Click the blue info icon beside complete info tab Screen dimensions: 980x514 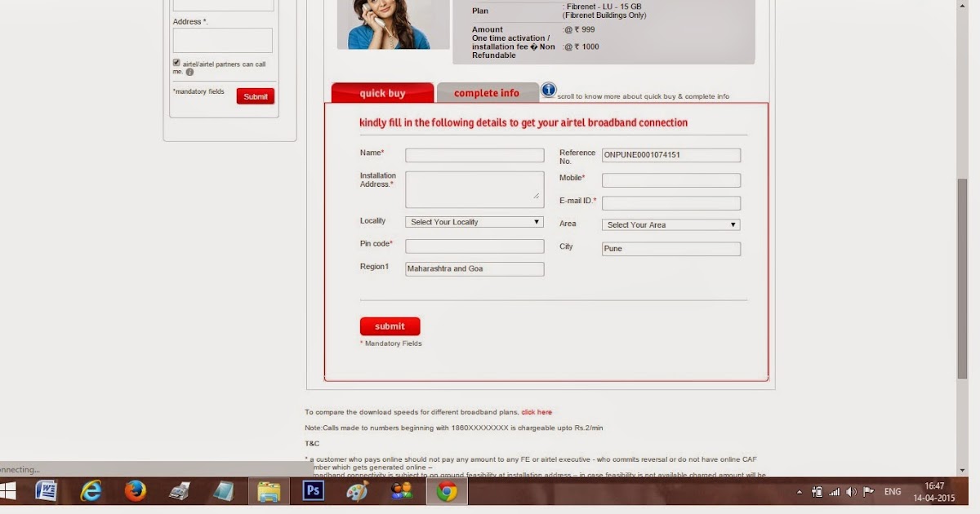point(549,90)
